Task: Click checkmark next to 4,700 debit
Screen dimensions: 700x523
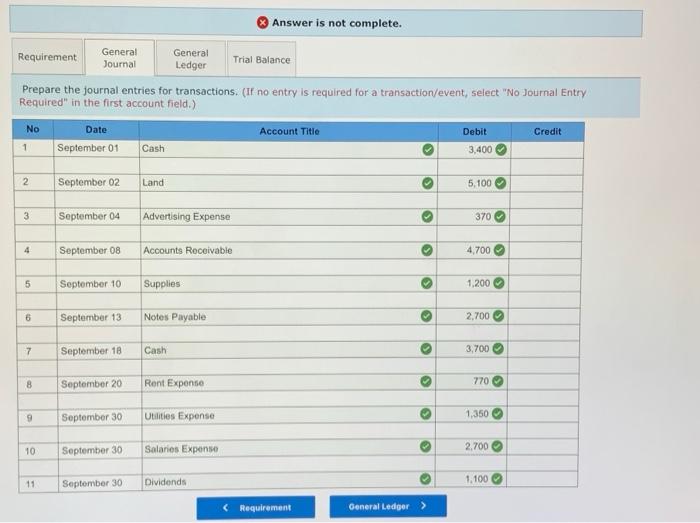Action: pyautogui.click(x=500, y=250)
